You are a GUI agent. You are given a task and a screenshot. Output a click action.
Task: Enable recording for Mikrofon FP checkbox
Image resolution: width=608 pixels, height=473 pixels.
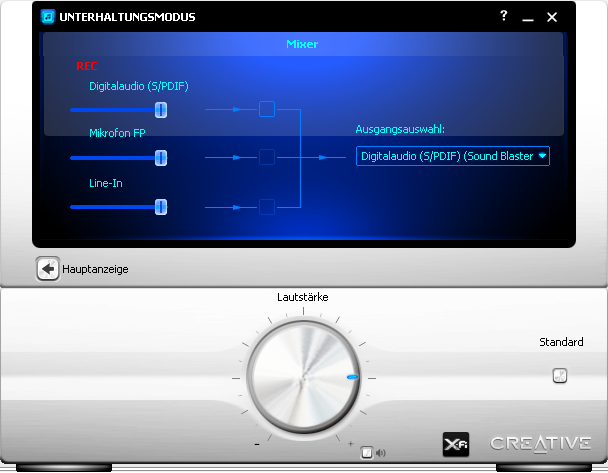click(267, 157)
